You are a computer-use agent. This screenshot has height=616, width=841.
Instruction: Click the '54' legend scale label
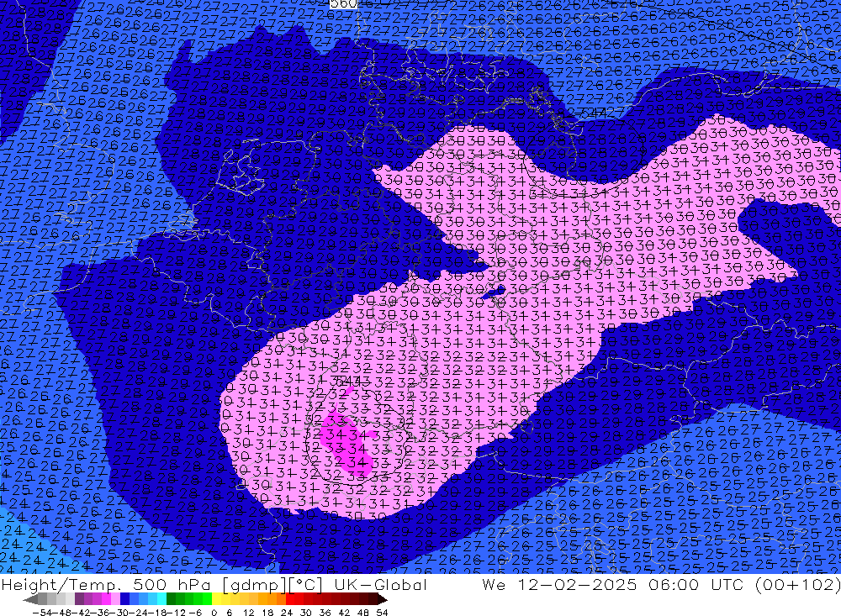382,613
